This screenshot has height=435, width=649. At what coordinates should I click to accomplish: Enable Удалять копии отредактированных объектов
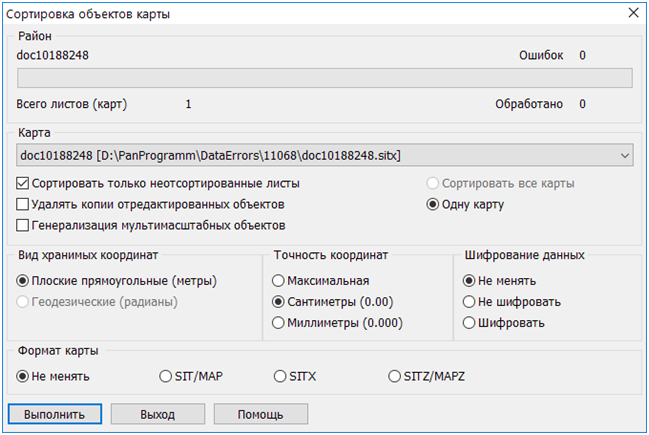24,205
